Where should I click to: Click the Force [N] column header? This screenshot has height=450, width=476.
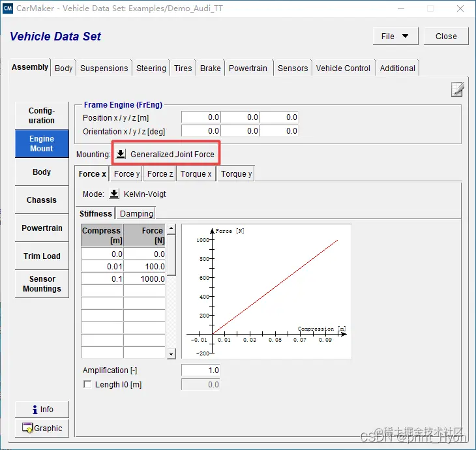[x=145, y=235]
